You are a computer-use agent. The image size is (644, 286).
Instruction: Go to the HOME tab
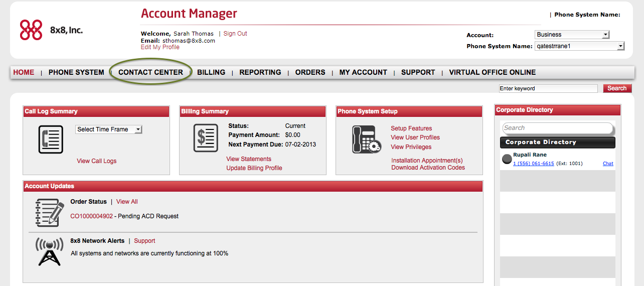(x=24, y=72)
